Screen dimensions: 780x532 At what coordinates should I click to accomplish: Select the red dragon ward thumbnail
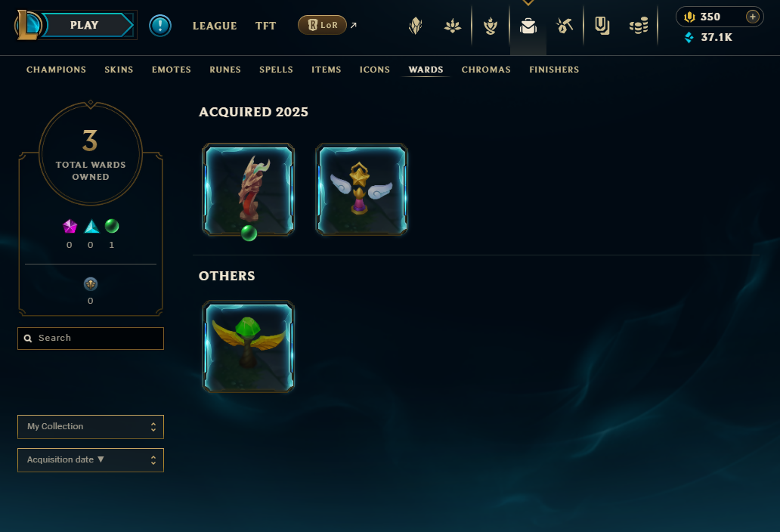point(248,190)
